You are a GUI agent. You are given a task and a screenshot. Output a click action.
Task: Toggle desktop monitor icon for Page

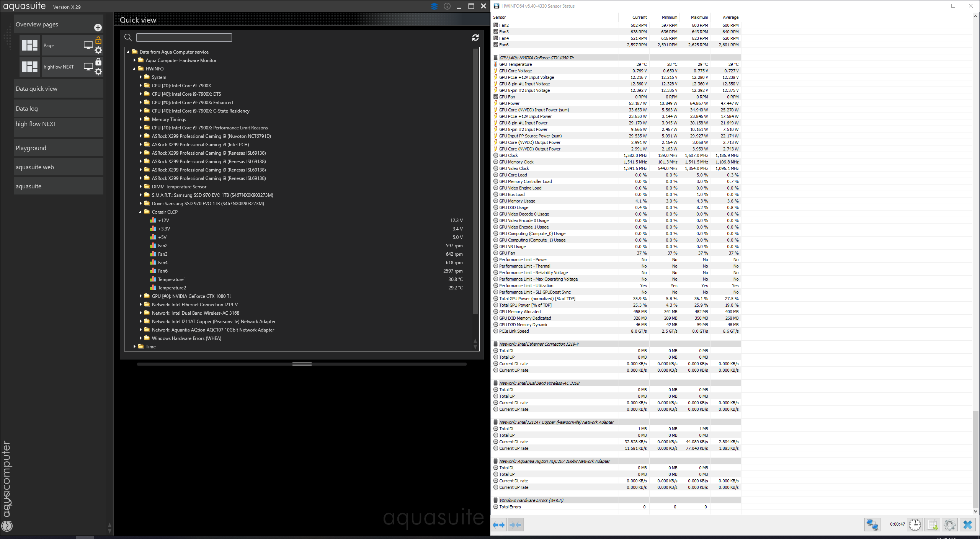[88, 45]
